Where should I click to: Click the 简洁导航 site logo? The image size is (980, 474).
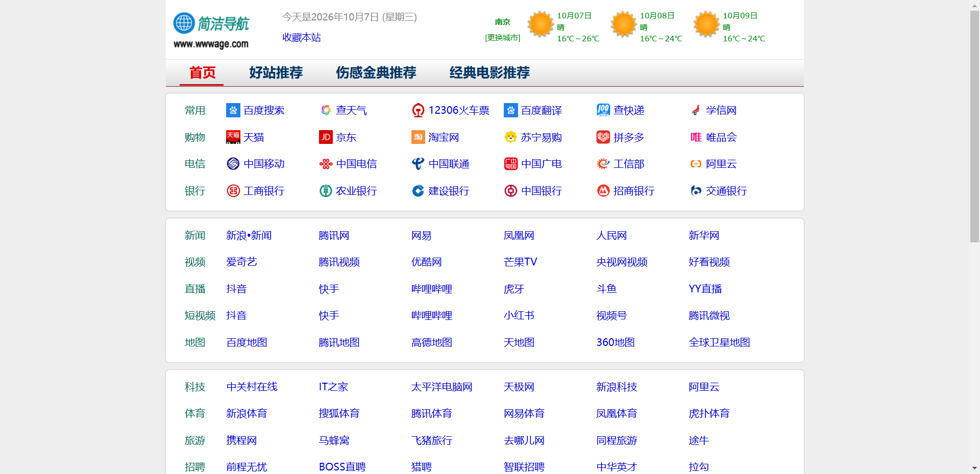click(x=211, y=30)
